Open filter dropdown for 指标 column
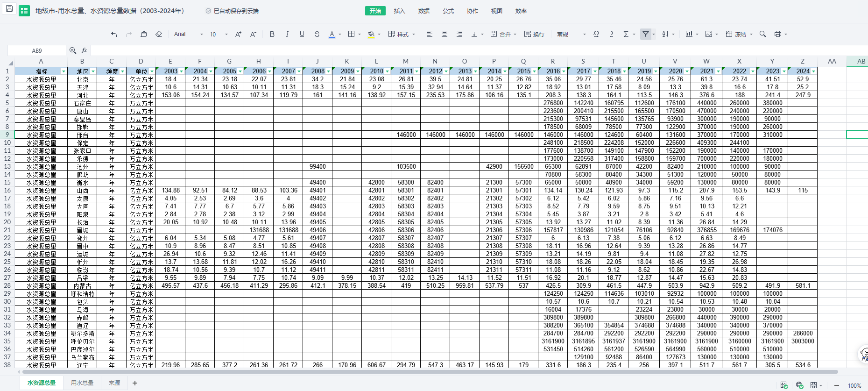Image resolution: width=868 pixels, height=391 pixels. tap(64, 71)
